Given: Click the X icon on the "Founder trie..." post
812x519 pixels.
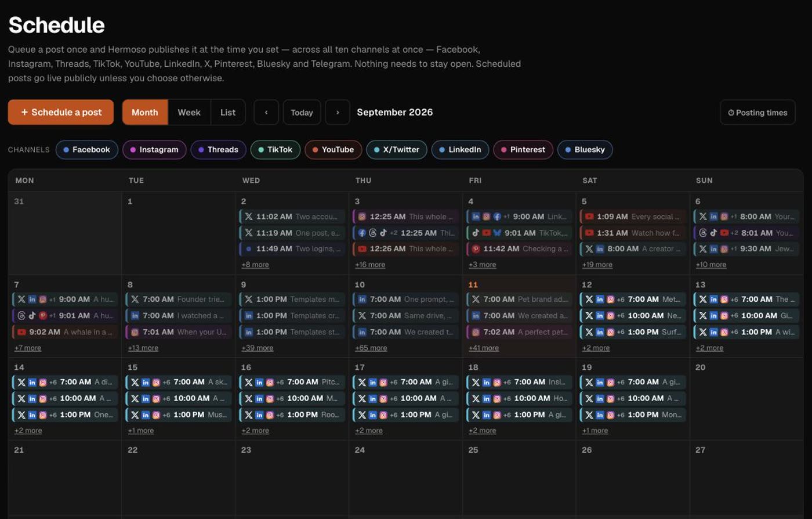Looking at the screenshot, I should [135, 300].
